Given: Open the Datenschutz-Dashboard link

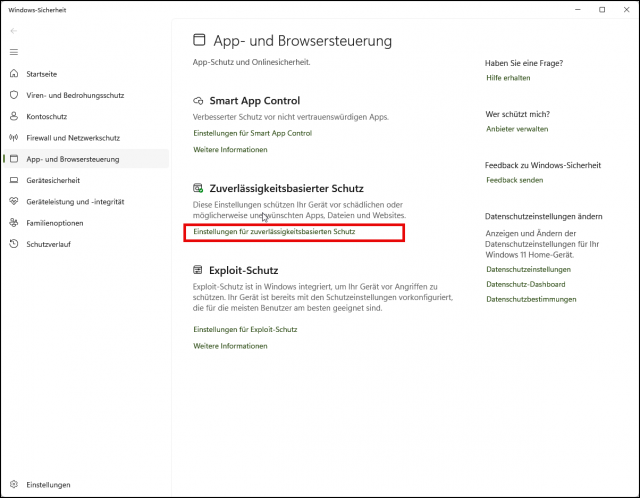Looking at the screenshot, I should (x=525, y=284).
